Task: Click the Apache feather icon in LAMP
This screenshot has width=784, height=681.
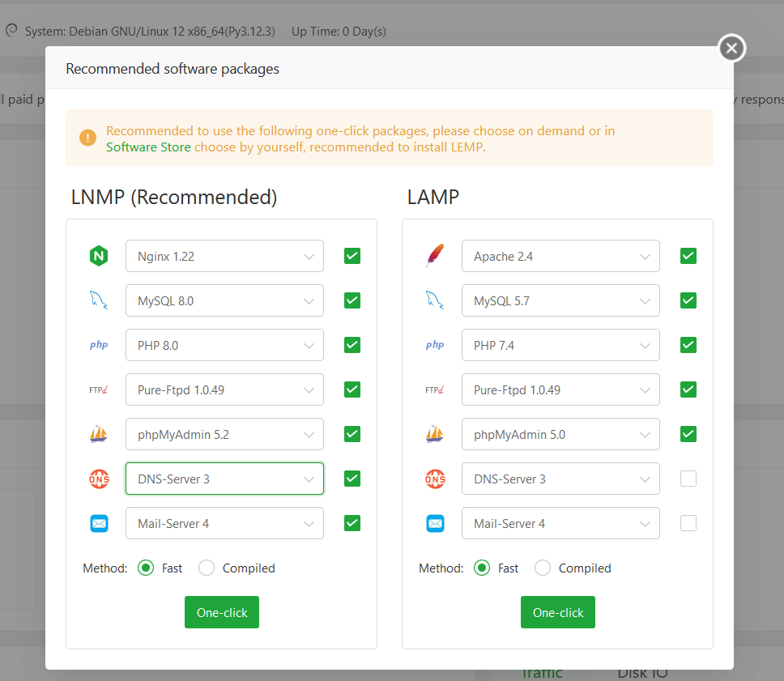Action: tap(435, 256)
